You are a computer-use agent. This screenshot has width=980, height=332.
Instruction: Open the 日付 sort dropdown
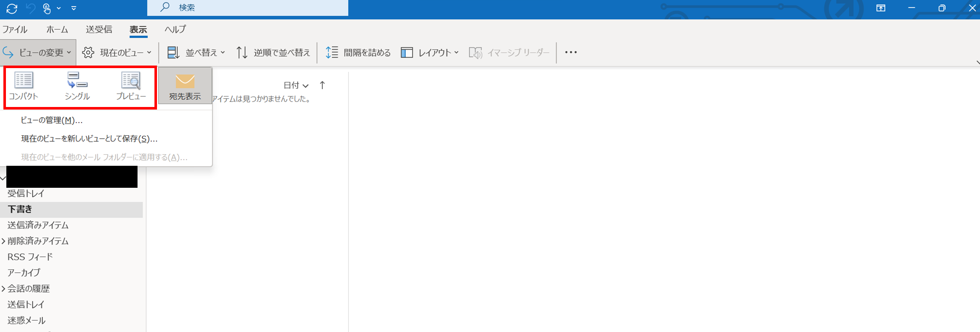[296, 85]
